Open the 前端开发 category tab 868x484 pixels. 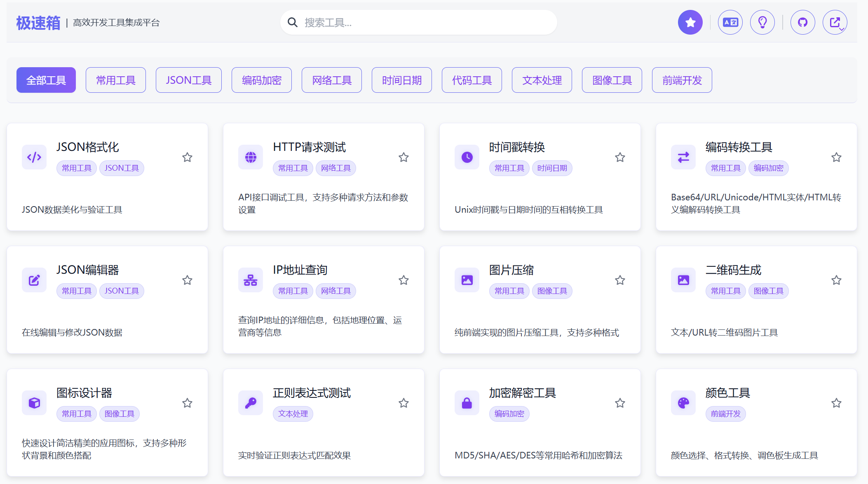click(682, 80)
